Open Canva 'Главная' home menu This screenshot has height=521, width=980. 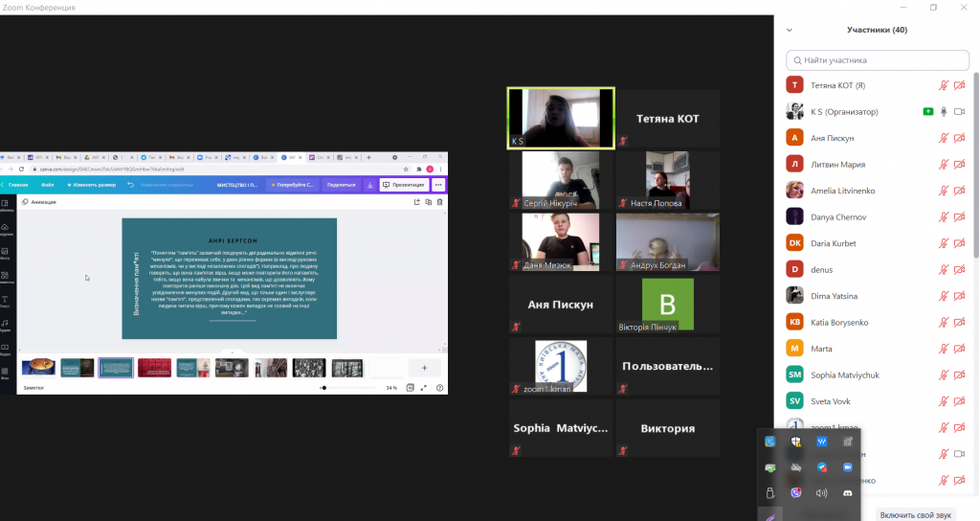tap(17, 185)
